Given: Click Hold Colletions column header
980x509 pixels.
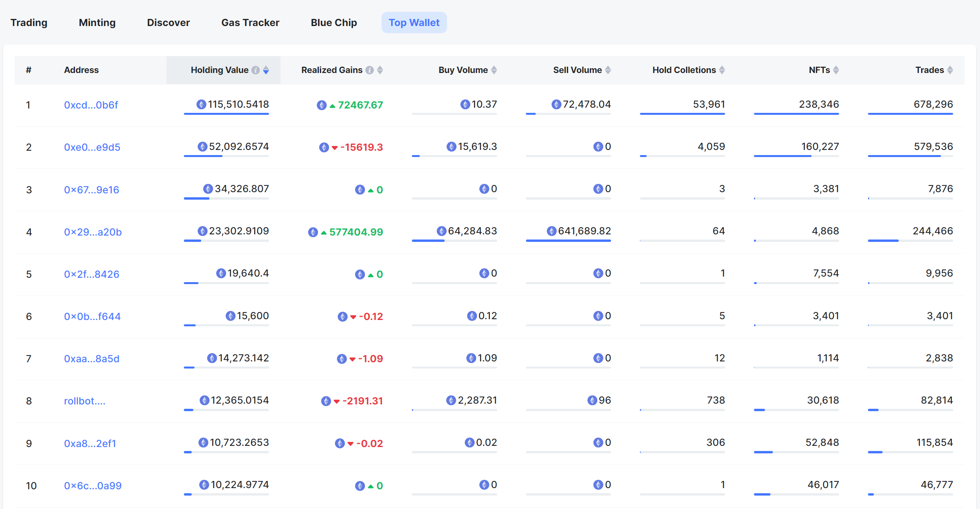Looking at the screenshot, I should tap(684, 70).
